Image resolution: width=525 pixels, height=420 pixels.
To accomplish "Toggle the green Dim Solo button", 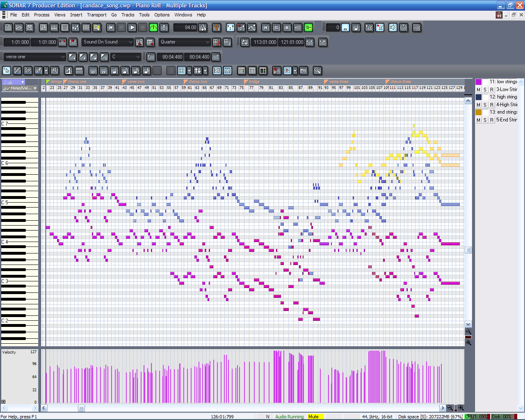I will pyautogui.click(x=308, y=27).
